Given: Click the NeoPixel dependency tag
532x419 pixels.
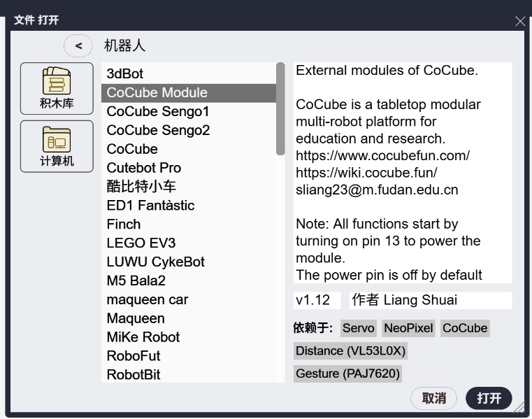Looking at the screenshot, I should [x=408, y=328].
